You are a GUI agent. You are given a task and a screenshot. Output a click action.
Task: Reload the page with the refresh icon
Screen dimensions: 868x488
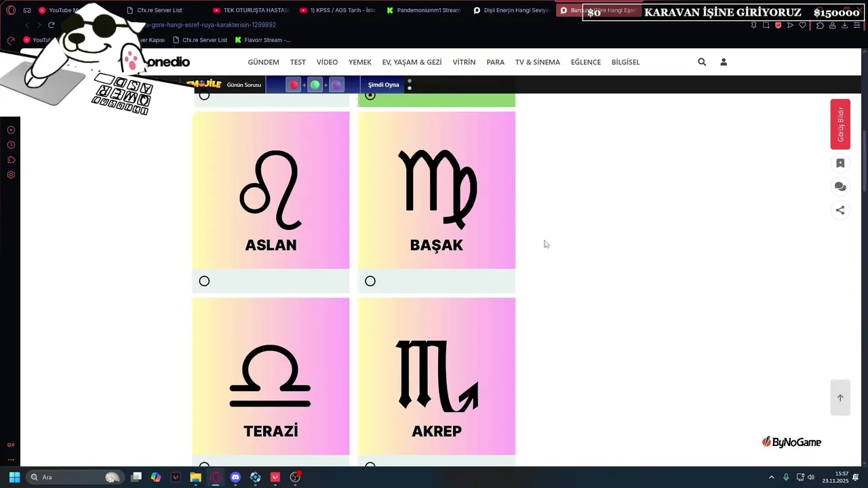(51, 25)
